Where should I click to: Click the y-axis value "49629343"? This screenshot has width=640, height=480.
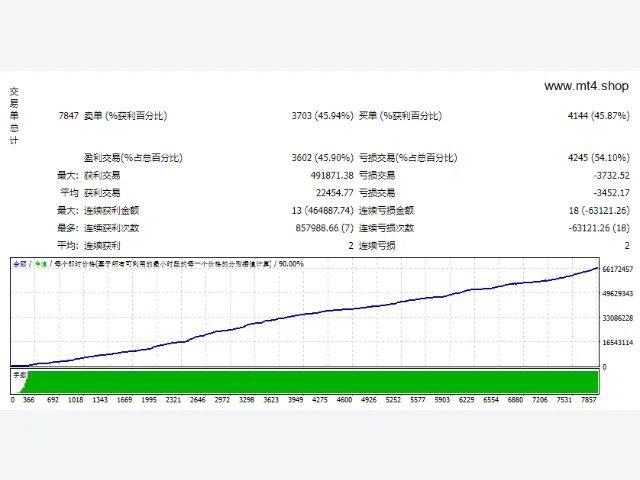pyautogui.click(x=618, y=293)
